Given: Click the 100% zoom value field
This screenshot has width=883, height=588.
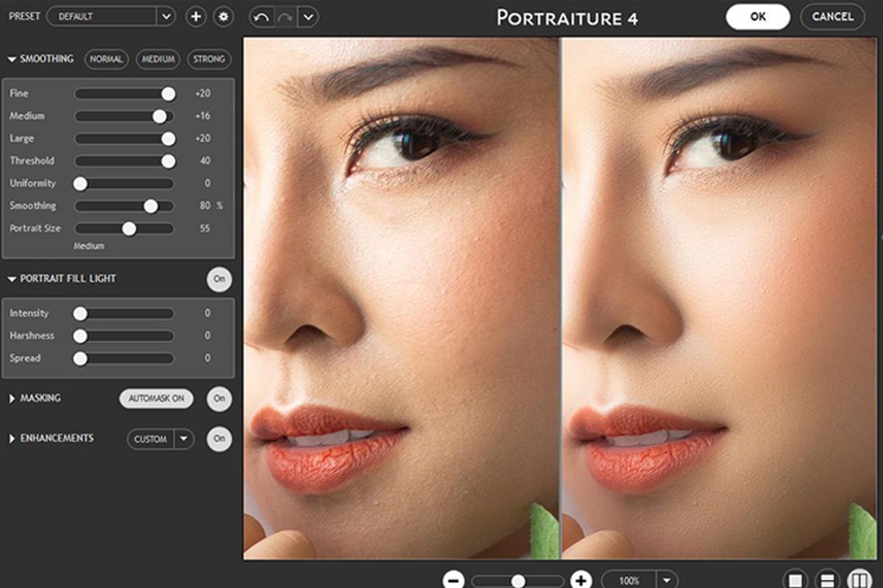Looking at the screenshot, I should 629,580.
